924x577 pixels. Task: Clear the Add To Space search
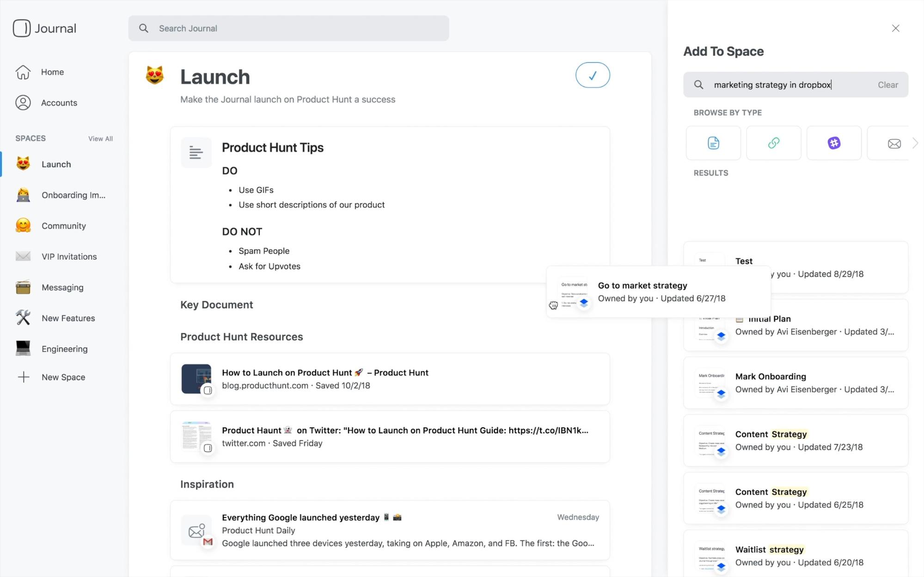coord(887,85)
